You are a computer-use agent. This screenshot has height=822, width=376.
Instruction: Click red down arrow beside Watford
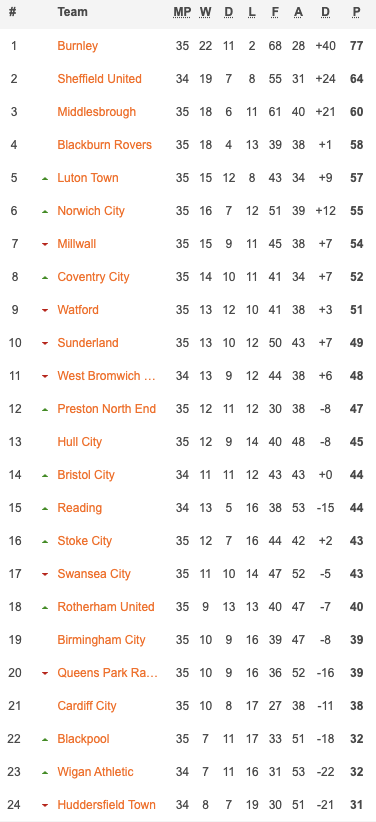(45, 311)
